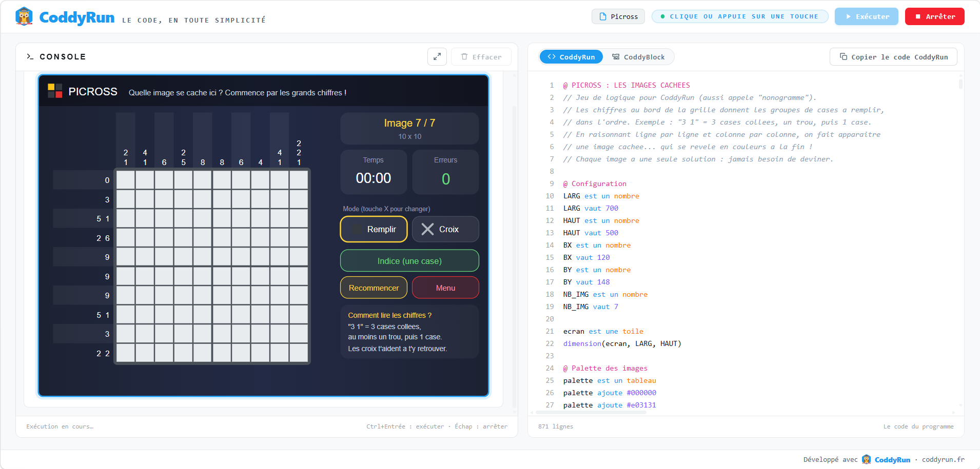This screenshot has width=980, height=469.
Task: Click the '@ Configuration' comment line
Action: 595,183
